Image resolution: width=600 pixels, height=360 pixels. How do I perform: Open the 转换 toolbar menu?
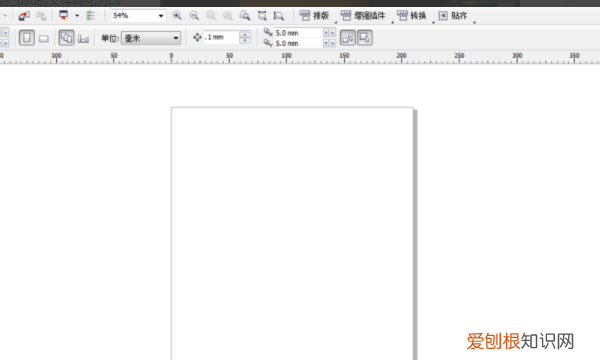tap(412, 16)
